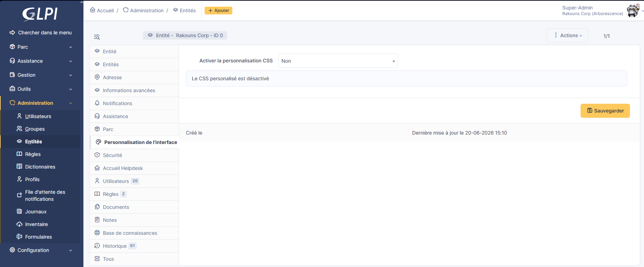Click the Assistance headset icon in the tab list

[x=97, y=116]
